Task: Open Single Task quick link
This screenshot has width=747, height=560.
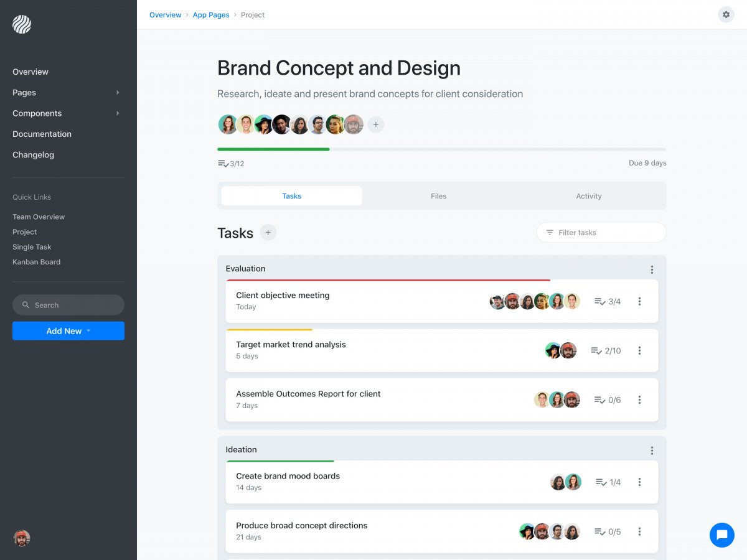Action: point(32,247)
